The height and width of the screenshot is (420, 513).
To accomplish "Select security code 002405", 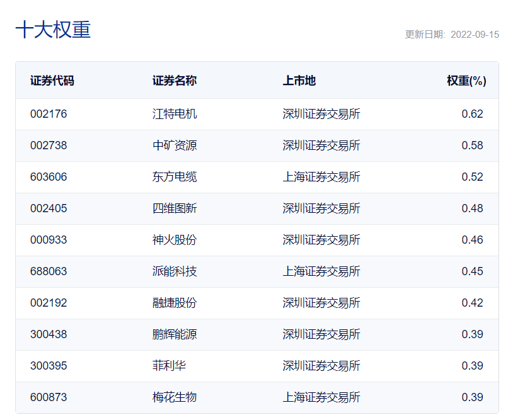I will tap(49, 208).
